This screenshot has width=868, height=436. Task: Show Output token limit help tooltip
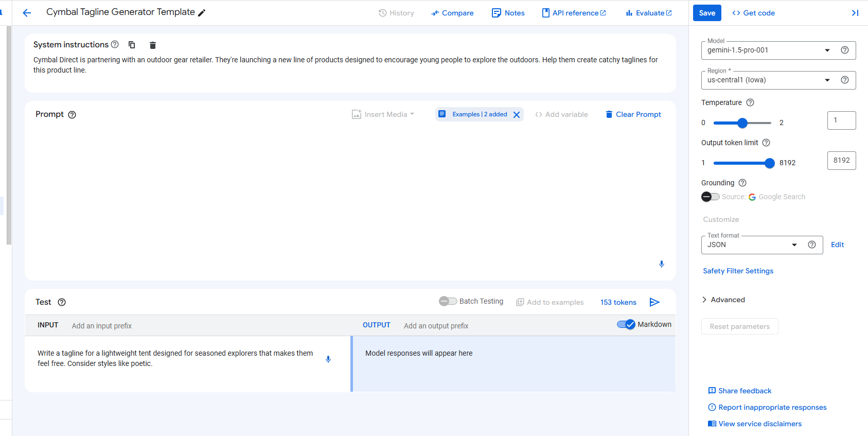click(x=766, y=143)
